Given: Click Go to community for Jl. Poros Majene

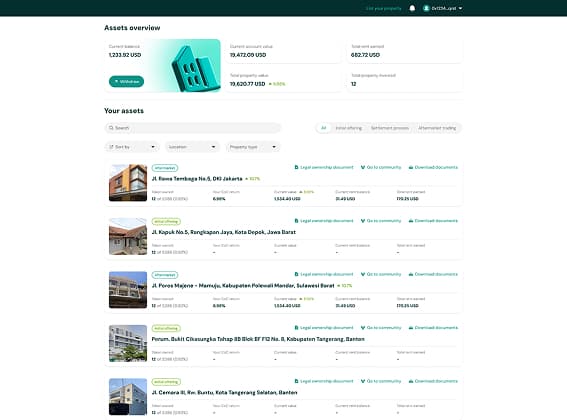Looking at the screenshot, I should pyautogui.click(x=381, y=274).
